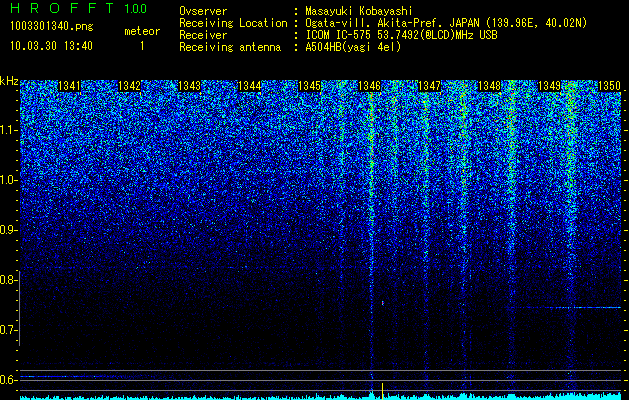The image size is (629, 400).
Task: Click the date stamp 10.03.30 13:40
Action: pos(51,46)
